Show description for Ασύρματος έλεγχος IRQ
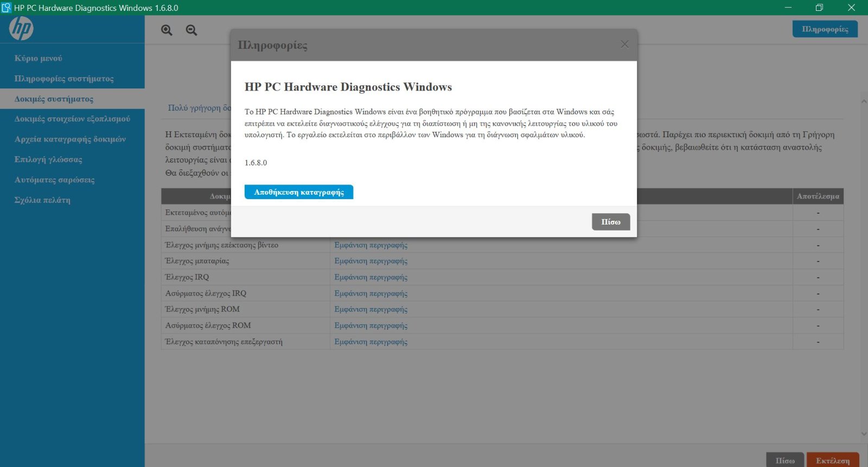 point(371,293)
